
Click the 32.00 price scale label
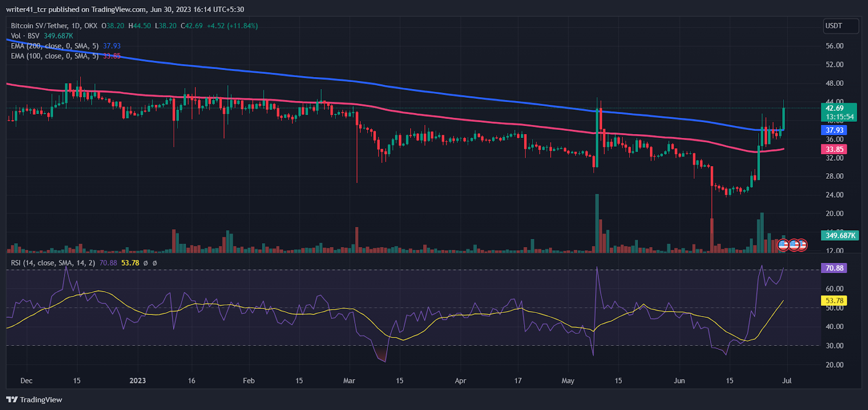tap(834, 158)
